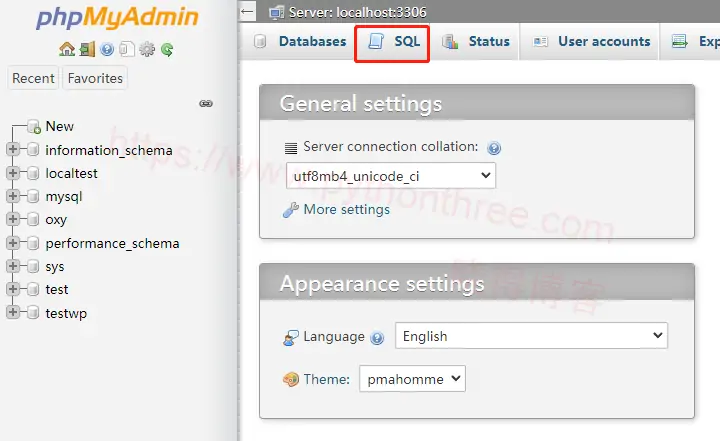Image resolution: width=720 pixels, height=441 pixels.
Task: Click the More settings link
Action: point(346,210)
